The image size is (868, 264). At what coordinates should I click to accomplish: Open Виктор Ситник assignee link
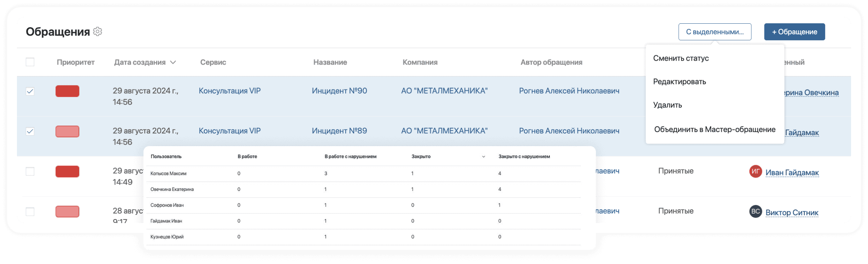pyautogui.click(x=792, y=212)
